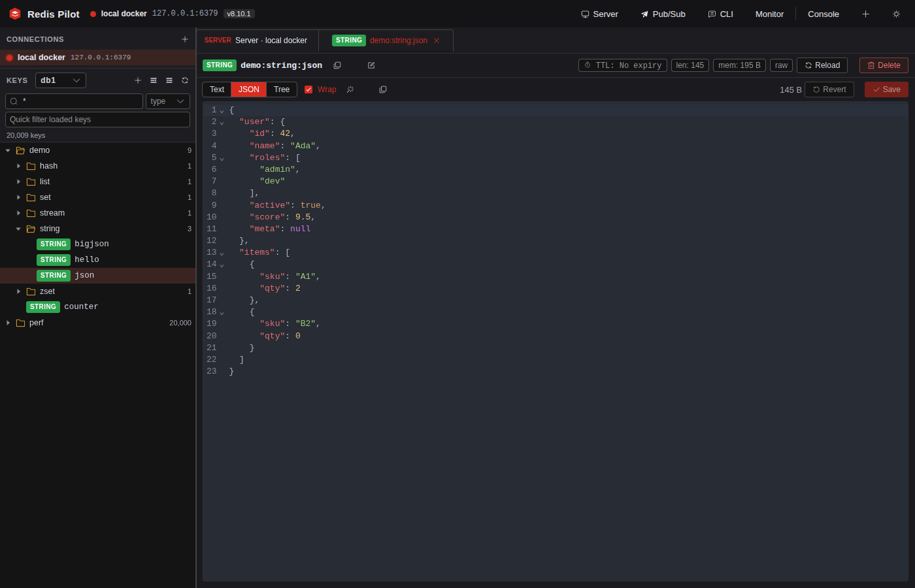Click the v8.10.1 version badge
The height and width of the screenshot is (588, 915).
239,14
